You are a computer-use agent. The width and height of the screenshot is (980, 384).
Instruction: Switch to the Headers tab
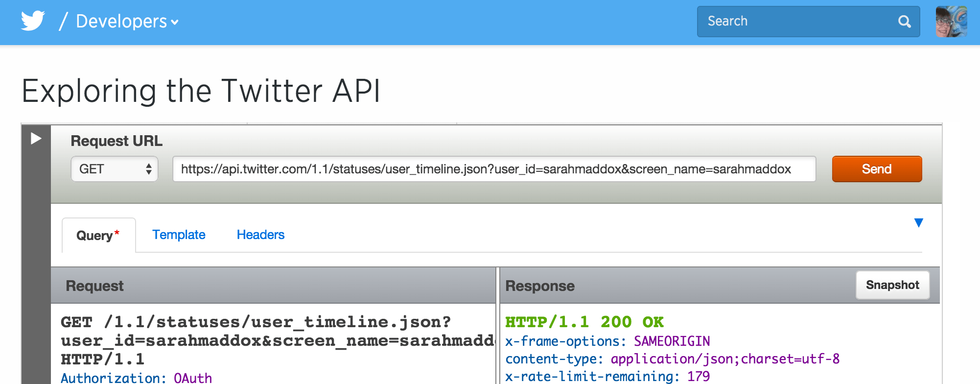(x=260, y=235)
